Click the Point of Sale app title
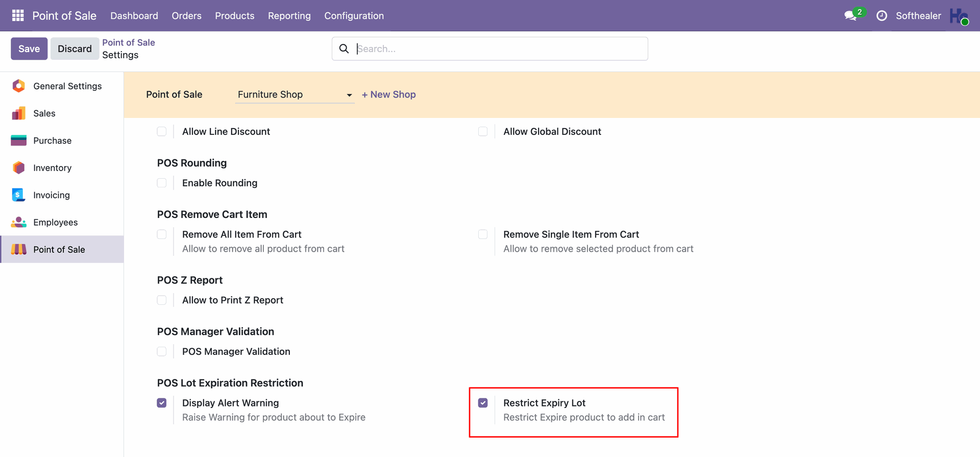 point(64,16)
